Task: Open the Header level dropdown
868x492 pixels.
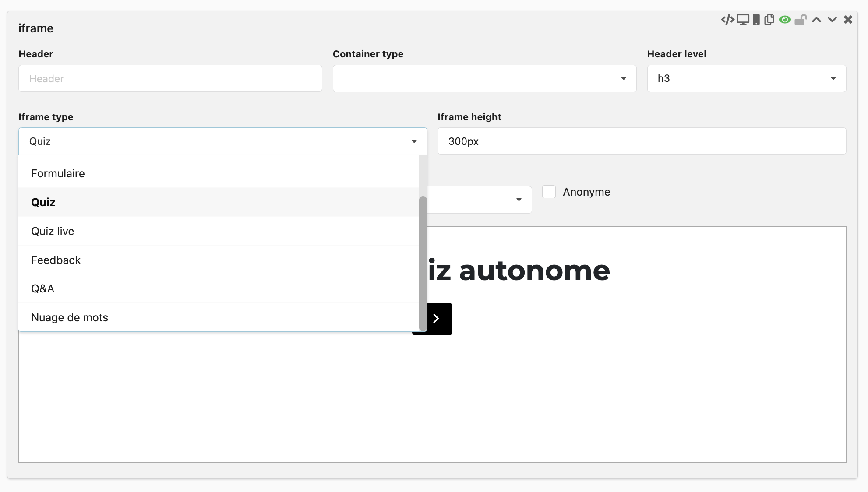Action: click(x=746, y=79)
